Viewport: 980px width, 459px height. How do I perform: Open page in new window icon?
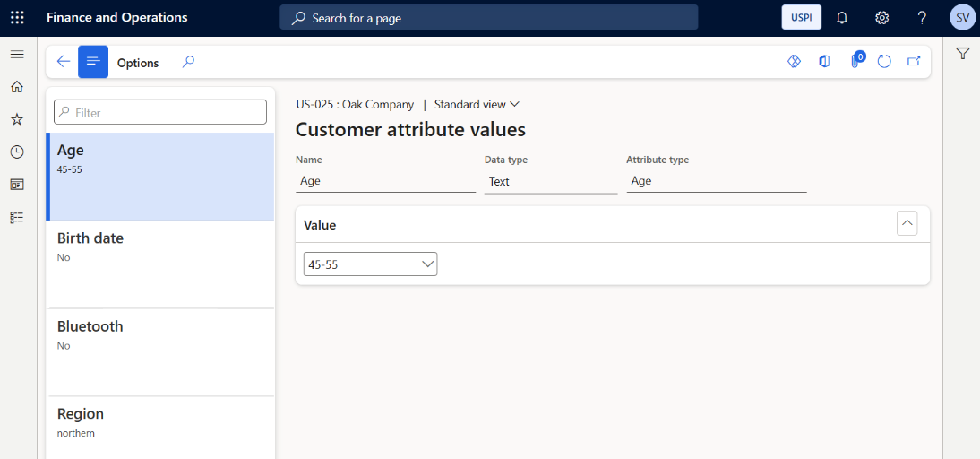[x=914, y=61]
